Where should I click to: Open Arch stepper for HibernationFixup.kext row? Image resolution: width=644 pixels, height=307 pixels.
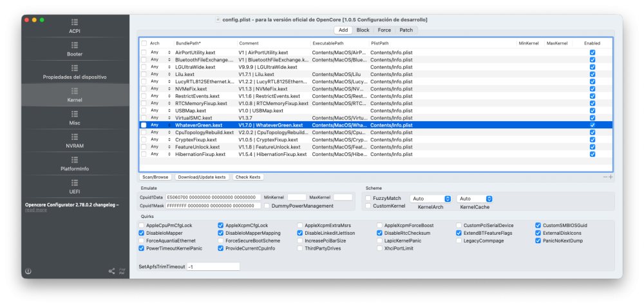(169, 154)
